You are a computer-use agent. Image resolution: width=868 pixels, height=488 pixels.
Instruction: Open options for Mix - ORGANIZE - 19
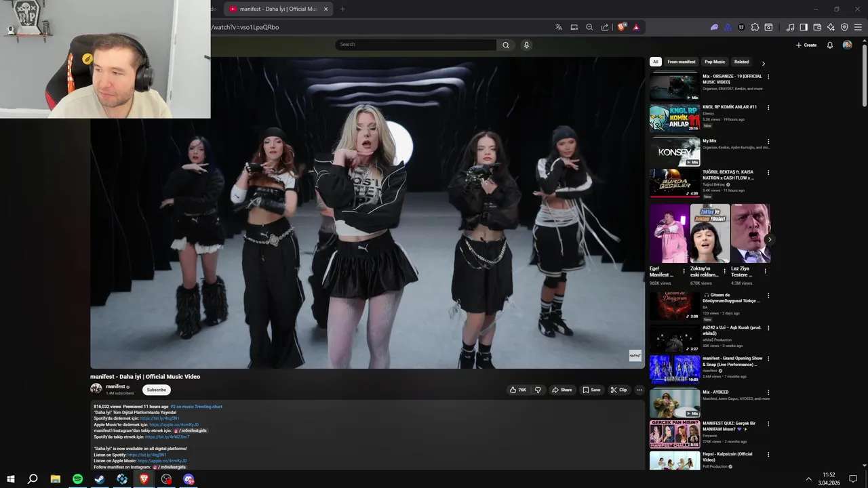point(768,77)
